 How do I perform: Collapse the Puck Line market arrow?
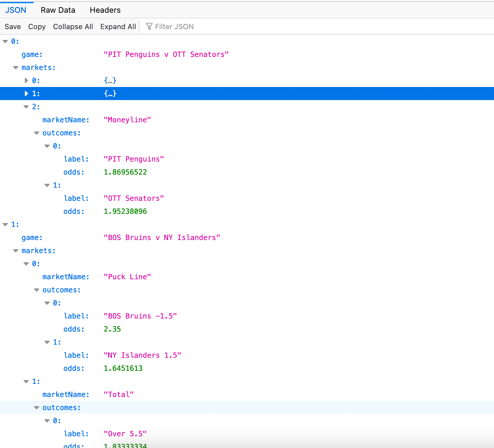pos(26,264)
